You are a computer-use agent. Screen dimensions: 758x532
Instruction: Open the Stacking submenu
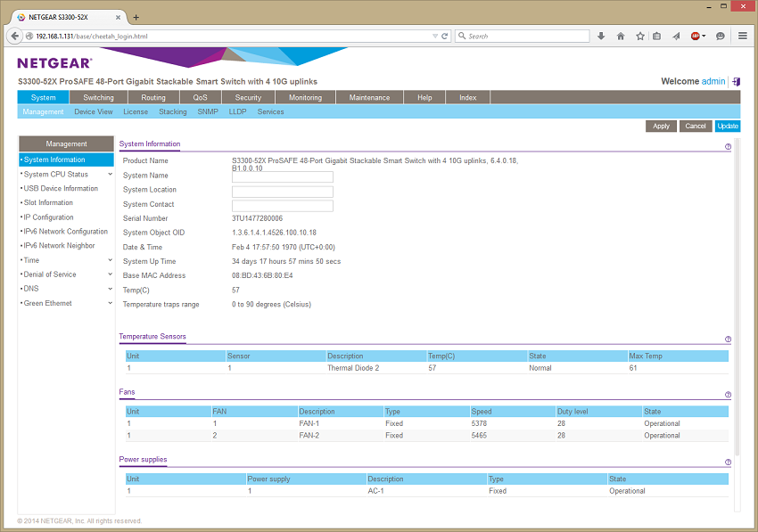tap(173, 111)
